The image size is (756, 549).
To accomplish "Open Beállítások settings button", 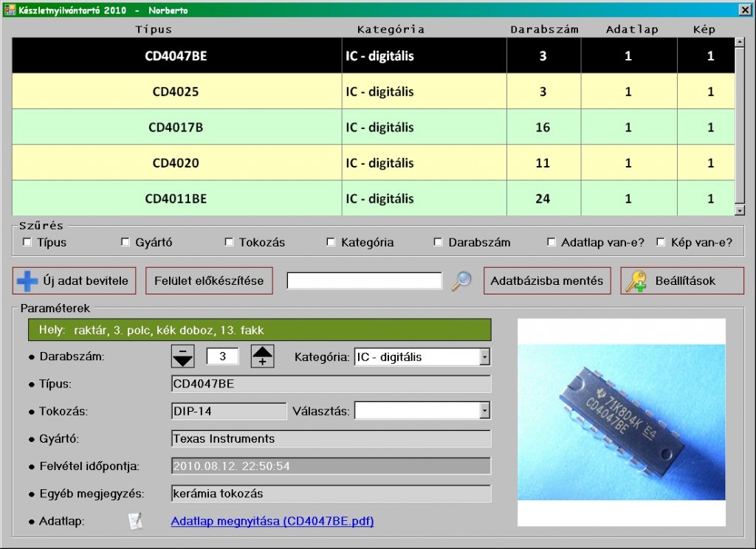I will pyautogui.click(x=682, y=281).
